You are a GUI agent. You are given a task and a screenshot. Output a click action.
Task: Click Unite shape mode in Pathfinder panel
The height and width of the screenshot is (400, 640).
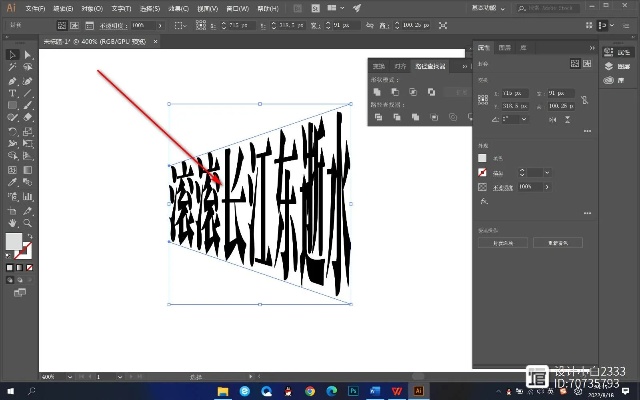point(377,92)
